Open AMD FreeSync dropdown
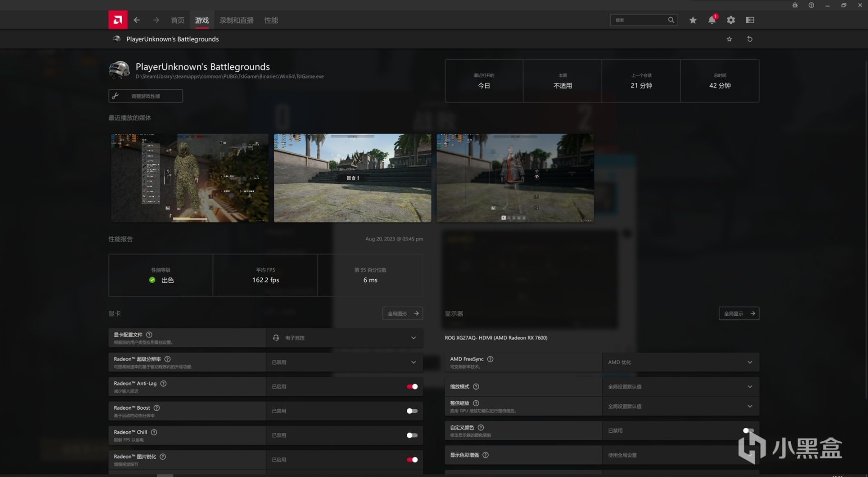 (681, 362)
